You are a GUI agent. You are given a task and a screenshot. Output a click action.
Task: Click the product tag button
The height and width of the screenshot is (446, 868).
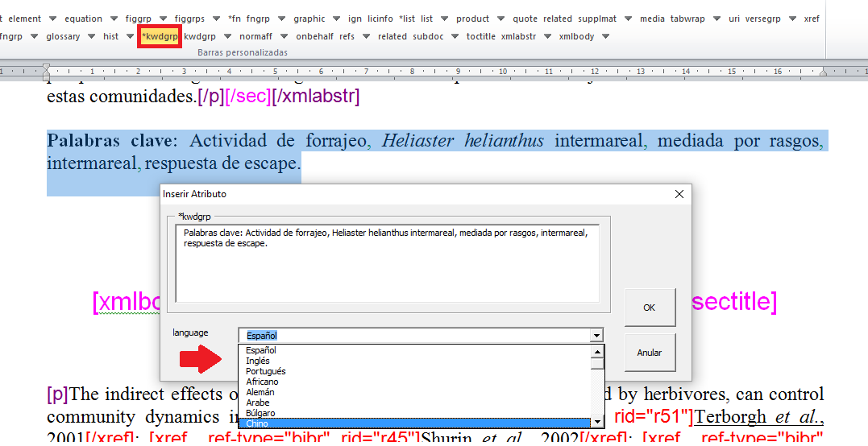(x=472, y=19)
